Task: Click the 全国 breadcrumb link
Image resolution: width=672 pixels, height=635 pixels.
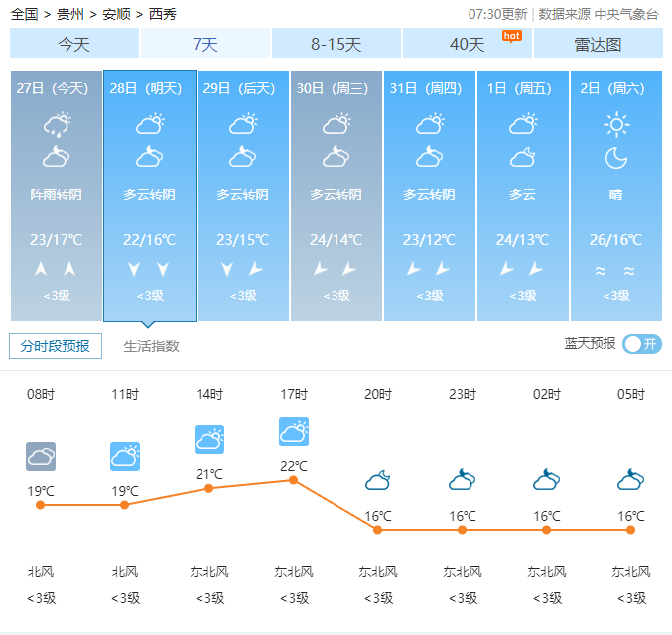Action: coord(25,14)
